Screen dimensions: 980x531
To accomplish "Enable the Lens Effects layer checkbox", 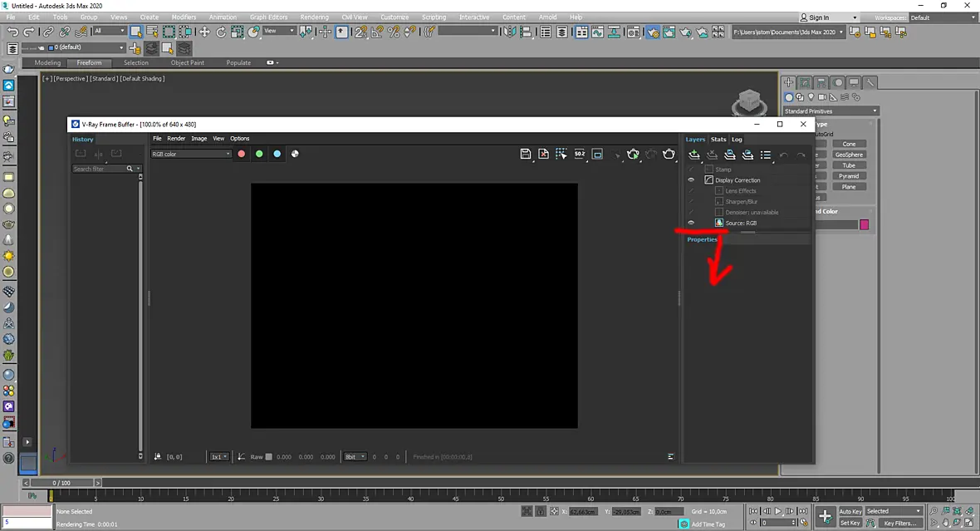I will point(718,191).
